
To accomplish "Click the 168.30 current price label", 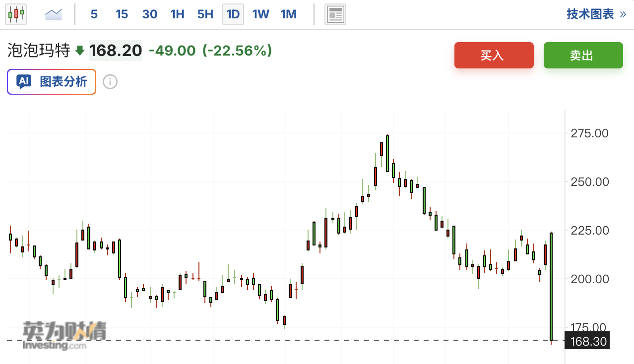I will 587,341.
